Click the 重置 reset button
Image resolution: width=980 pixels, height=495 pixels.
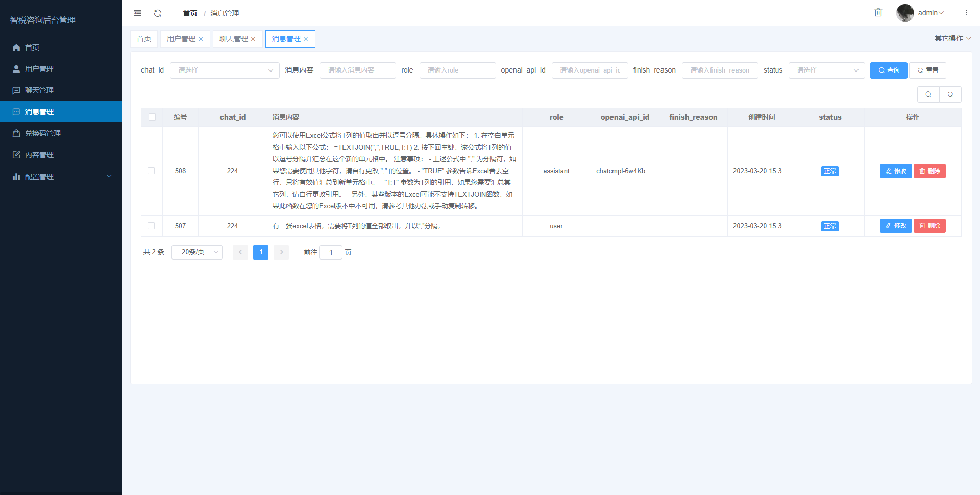[x=928, y=70]
